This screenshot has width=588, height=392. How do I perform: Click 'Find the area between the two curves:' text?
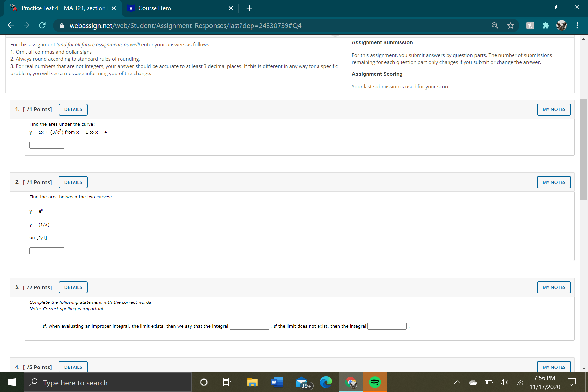pos(71,197)
